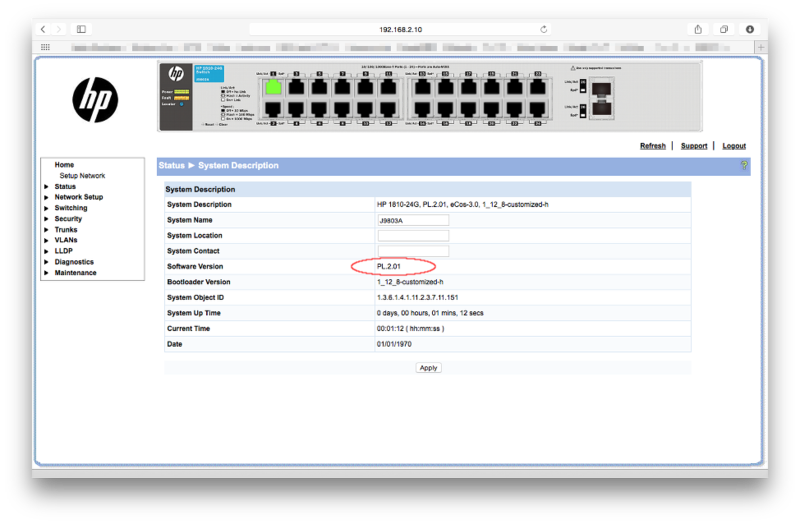This screenshot has height=524, width=800.
Task: Open the VLANs menu item
Action: tap(66, 240)
